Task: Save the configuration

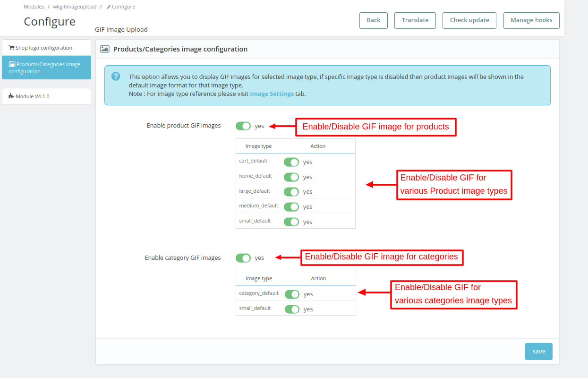Action: pos(539,352)
